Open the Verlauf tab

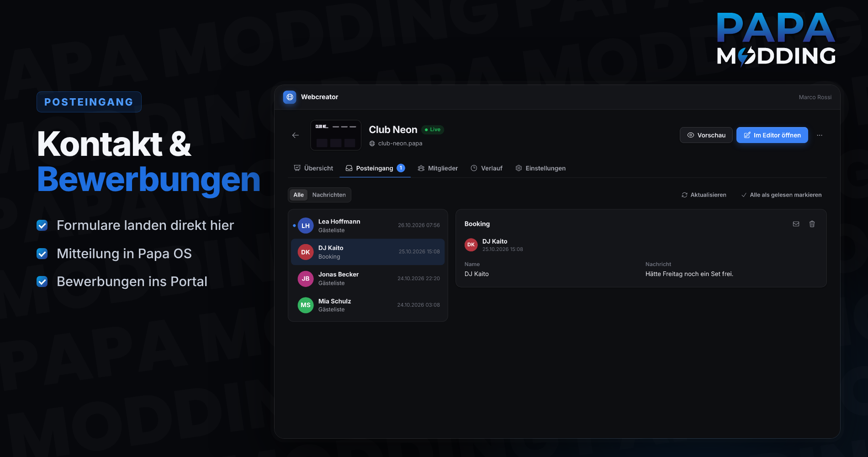487,168
